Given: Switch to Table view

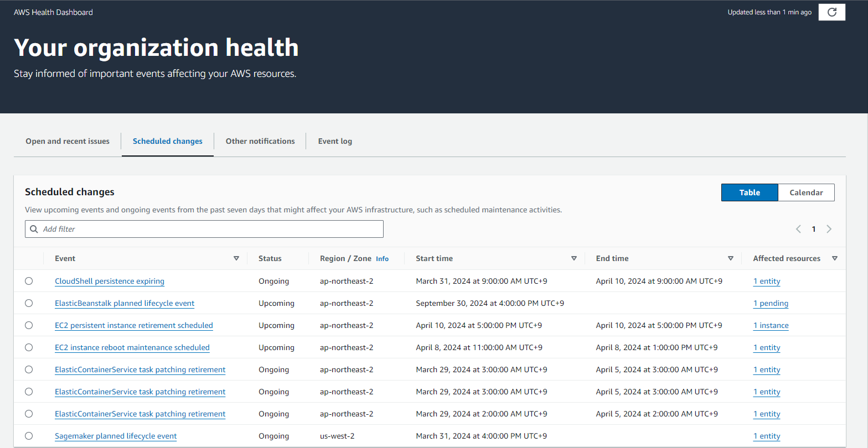Looking at the screenshot, I should tap(750, 192).
